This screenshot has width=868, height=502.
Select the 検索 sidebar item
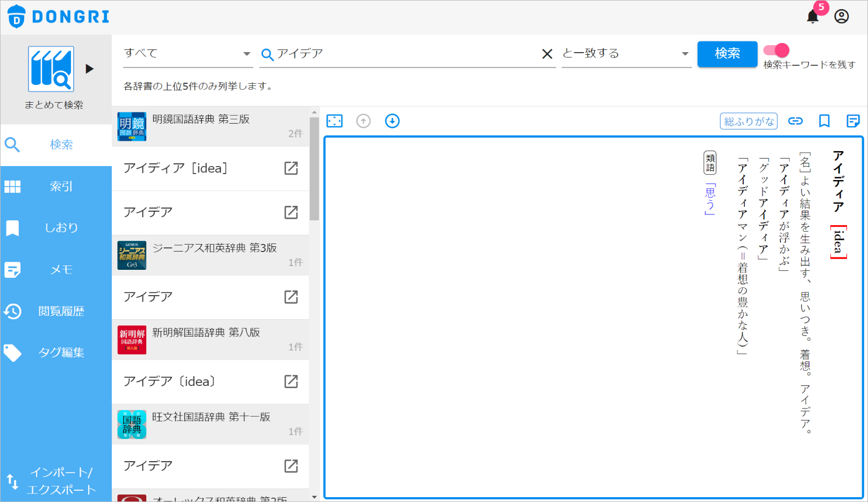pos(56,145)
